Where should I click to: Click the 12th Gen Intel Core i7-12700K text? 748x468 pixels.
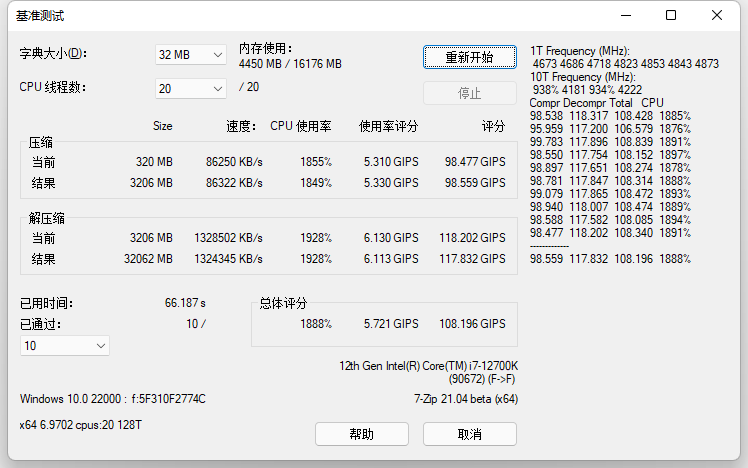coord(428,366)
